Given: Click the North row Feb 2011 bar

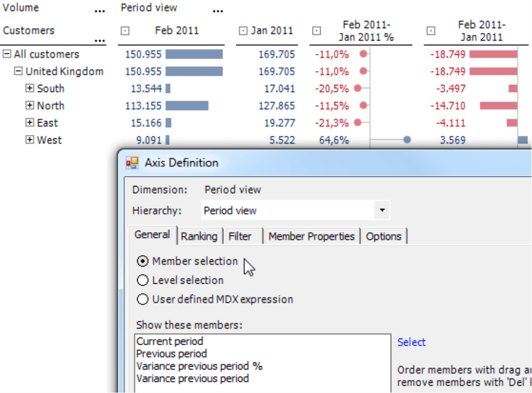Looking at the screenshot, I should 186,106.
